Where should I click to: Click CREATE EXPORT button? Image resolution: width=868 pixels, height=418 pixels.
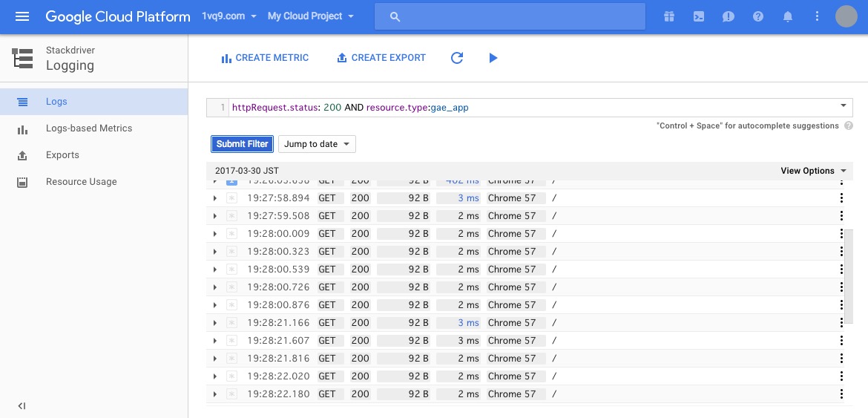click(381, 58)
